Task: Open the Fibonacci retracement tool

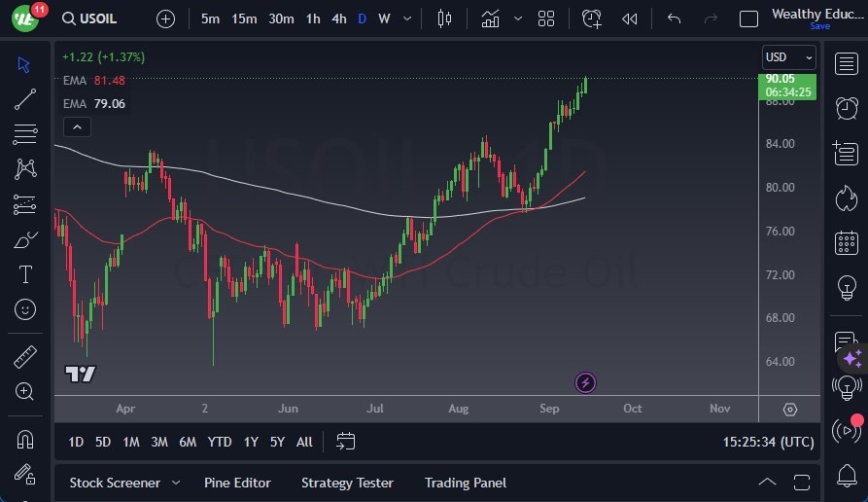Action: pyautogui.click(x=25, y=133)
